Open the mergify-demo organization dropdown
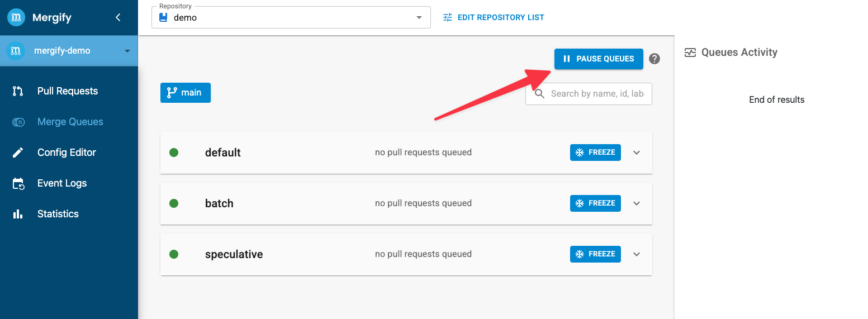 tap(69, 51)
